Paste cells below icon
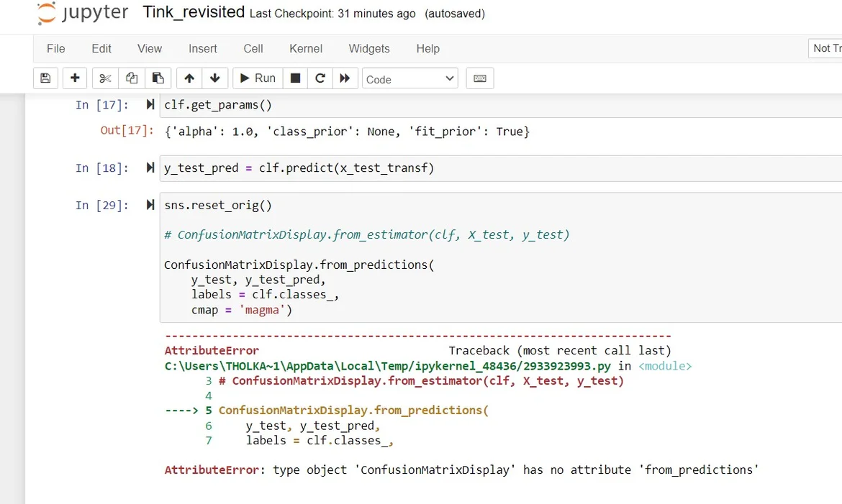The height and width of the screenshot is (504, 842). coord(158,78)
